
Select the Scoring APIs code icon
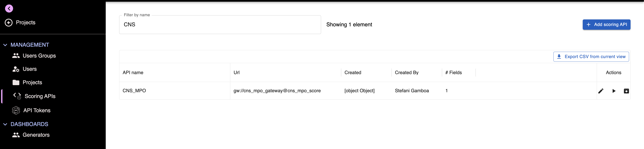click(17, 96)
